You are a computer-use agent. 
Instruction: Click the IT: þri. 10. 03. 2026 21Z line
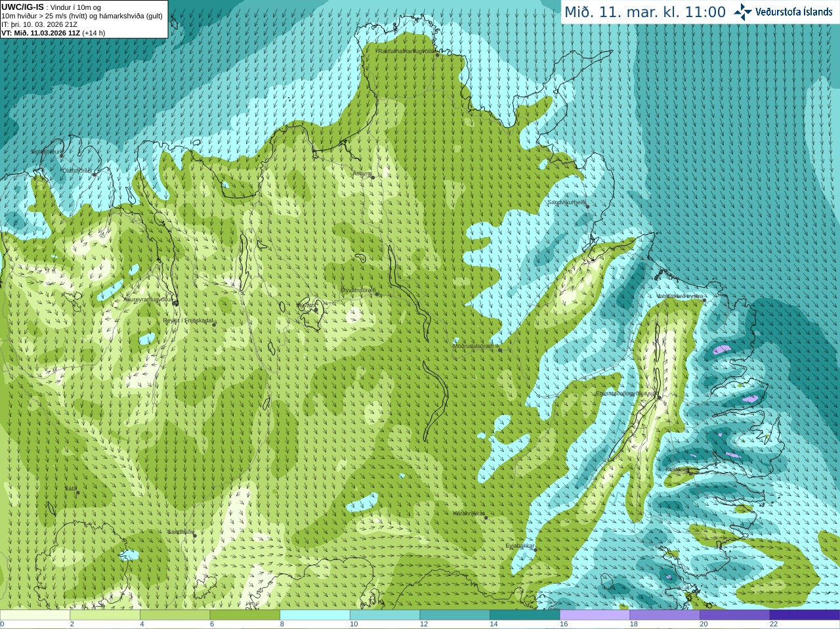coord(39,24)
